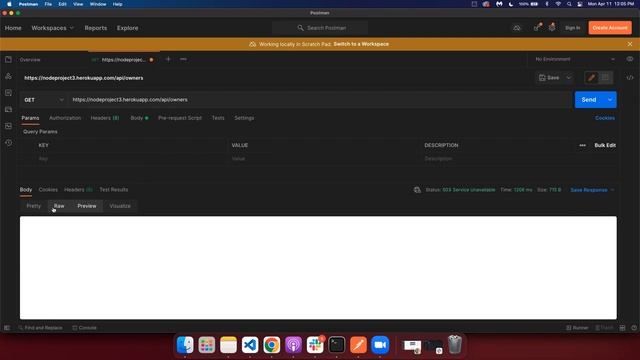Open the Pre-request Script tab
Viewport: 640px width, 360px height.
pyautogui.click(x=180, y=118)
